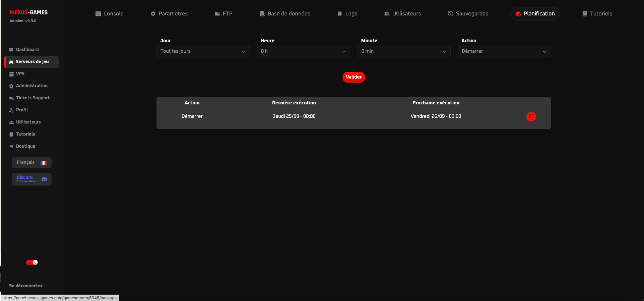
Task: Click the Boutique cart icon in sidebar
Action: point(11,146)
